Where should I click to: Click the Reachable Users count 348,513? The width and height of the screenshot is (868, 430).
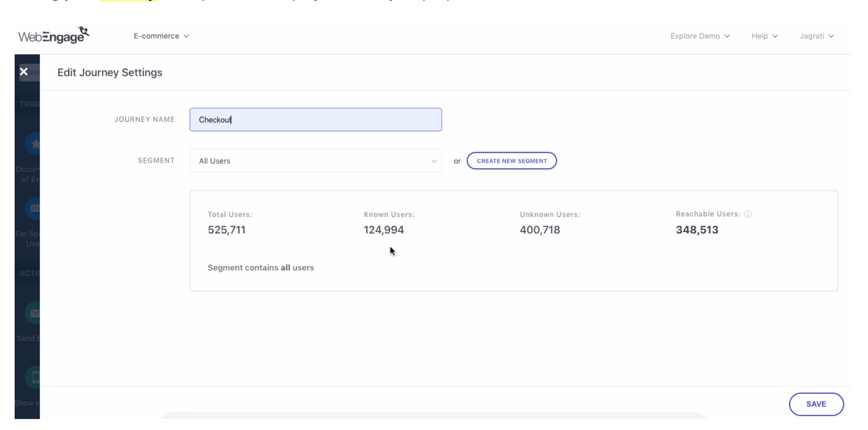(696, 230)
